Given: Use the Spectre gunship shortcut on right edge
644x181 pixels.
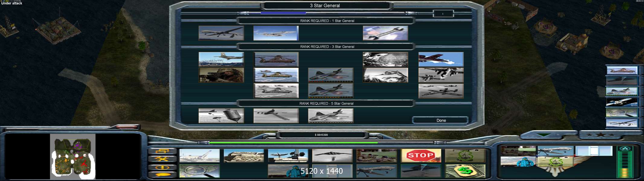Looking at the screenshot, I should (622, 91).
